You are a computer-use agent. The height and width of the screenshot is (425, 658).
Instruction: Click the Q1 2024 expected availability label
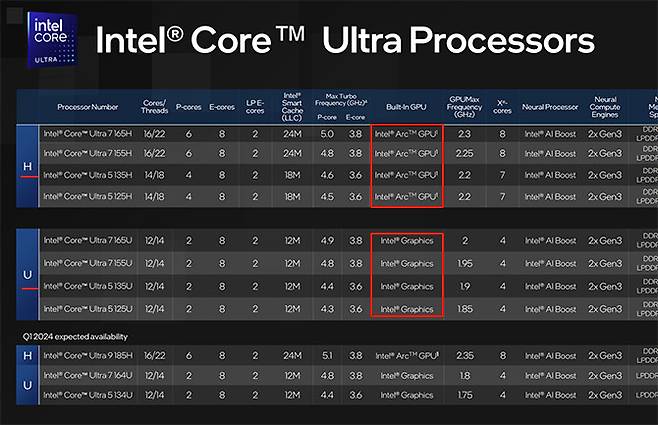point(71,335)
